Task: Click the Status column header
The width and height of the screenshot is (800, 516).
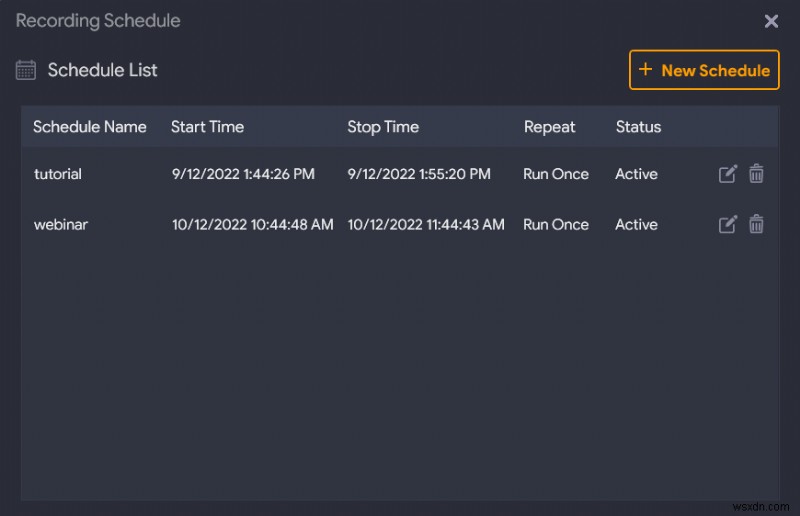Action: coord(638,127)
